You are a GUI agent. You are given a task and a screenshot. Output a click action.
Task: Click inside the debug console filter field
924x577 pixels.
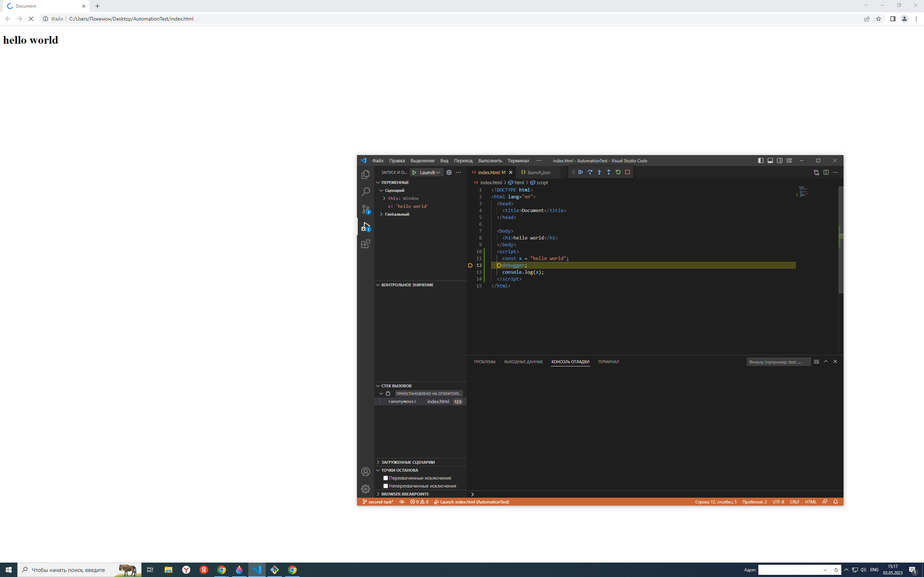(x=778, y=361)
